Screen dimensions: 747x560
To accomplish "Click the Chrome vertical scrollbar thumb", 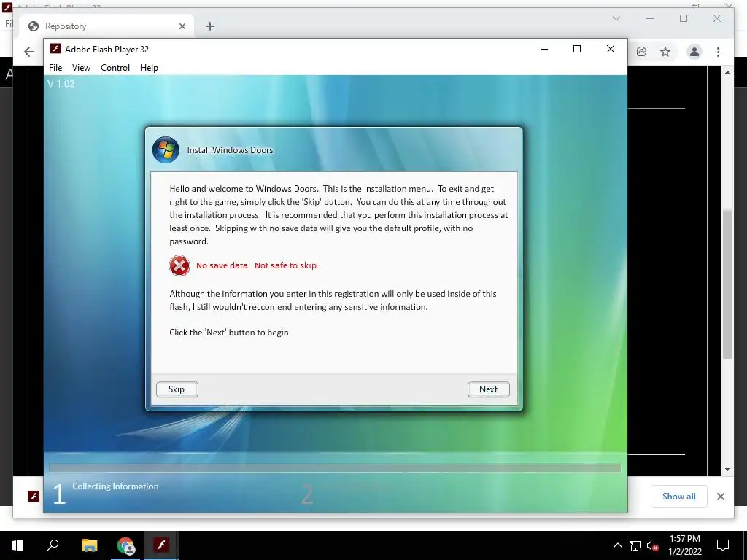I will (727, 284).
